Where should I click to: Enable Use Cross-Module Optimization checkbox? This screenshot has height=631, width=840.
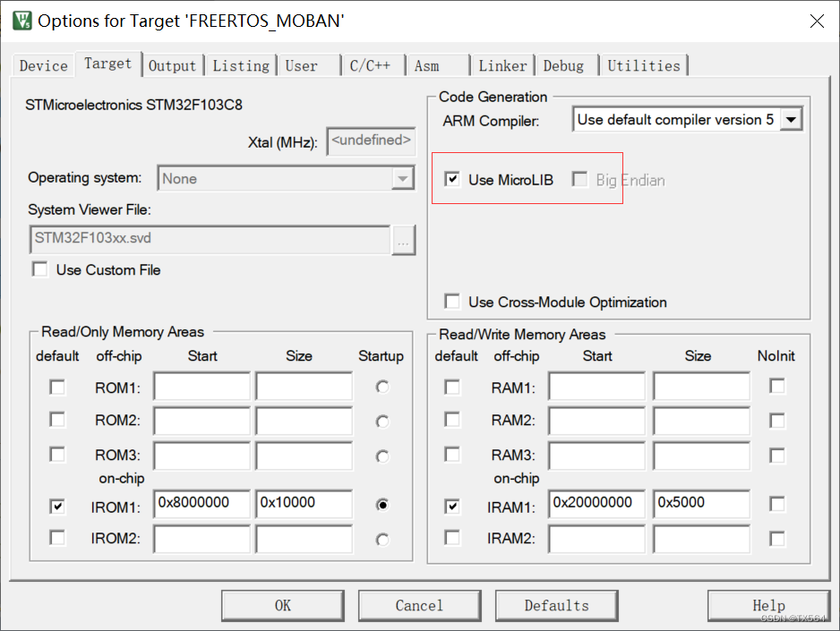[x=452, y=302]
